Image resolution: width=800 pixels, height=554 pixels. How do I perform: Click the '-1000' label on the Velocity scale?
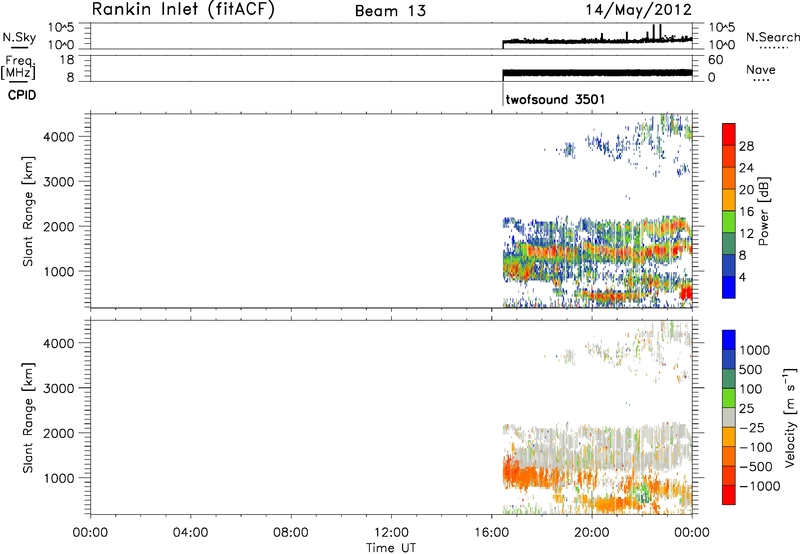click(x=760, y=486)
